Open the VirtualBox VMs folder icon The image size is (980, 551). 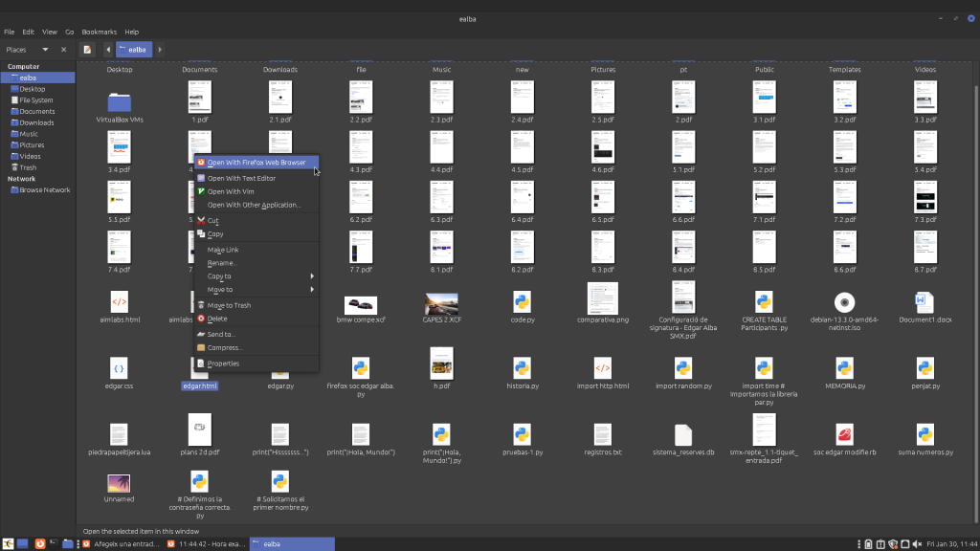[120, 101]
